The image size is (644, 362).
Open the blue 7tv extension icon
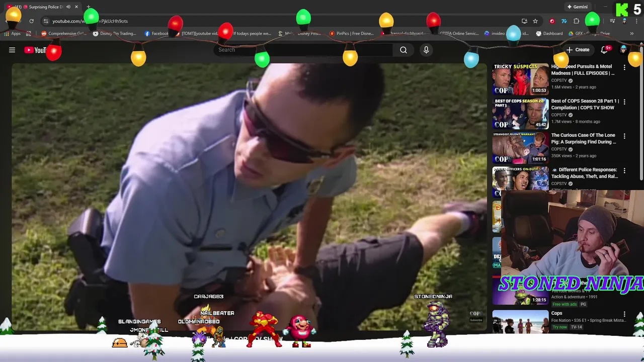(564, 21)
